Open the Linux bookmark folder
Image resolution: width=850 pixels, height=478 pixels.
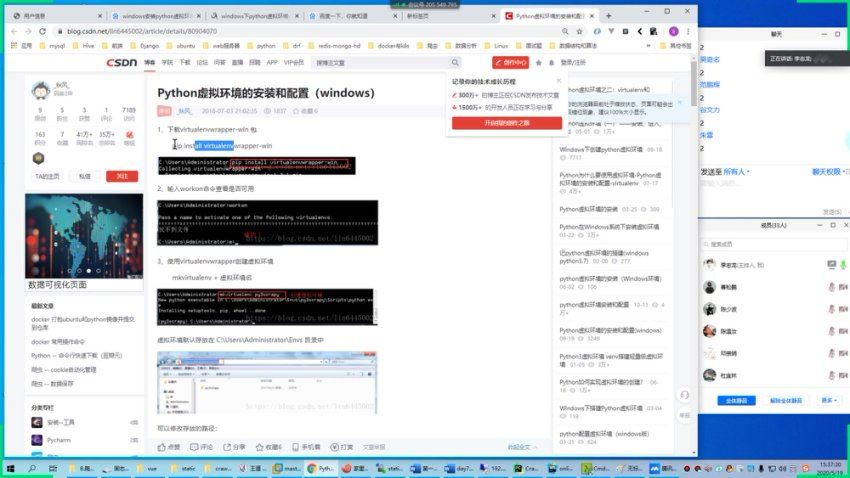click(497, 46)
